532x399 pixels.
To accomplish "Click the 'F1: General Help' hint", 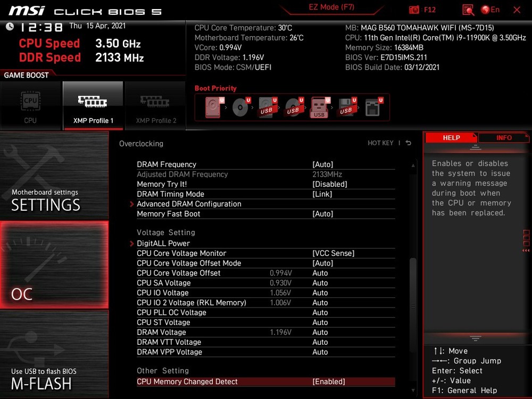I will (464, 390).
